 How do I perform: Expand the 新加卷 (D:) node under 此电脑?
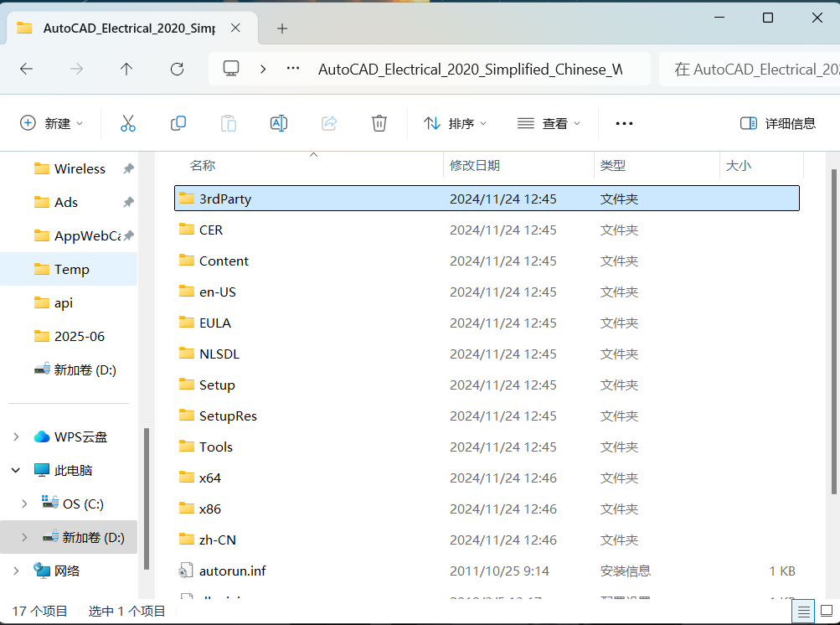24,536
